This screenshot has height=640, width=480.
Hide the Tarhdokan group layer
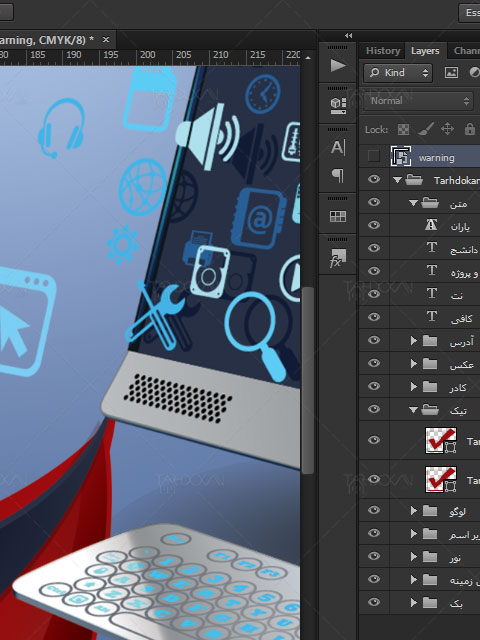click(374, 179)
